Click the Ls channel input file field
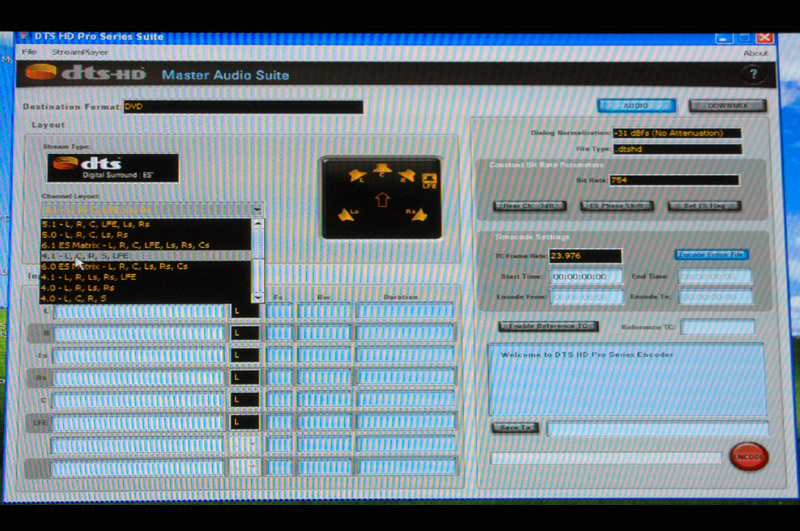Viewport: 800px width, 531px height. (x=138, y=355)
